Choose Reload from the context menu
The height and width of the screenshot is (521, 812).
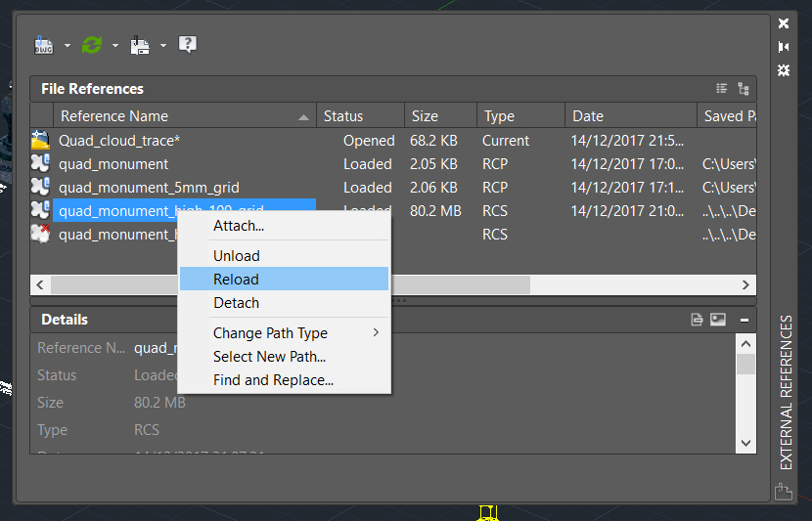(x=284, y=279)
